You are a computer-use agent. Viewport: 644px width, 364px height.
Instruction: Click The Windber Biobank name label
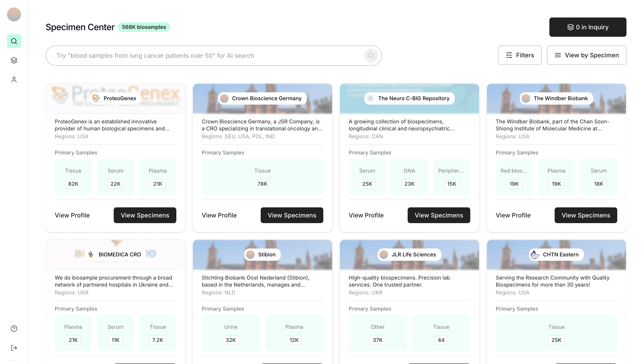point(561,98)
